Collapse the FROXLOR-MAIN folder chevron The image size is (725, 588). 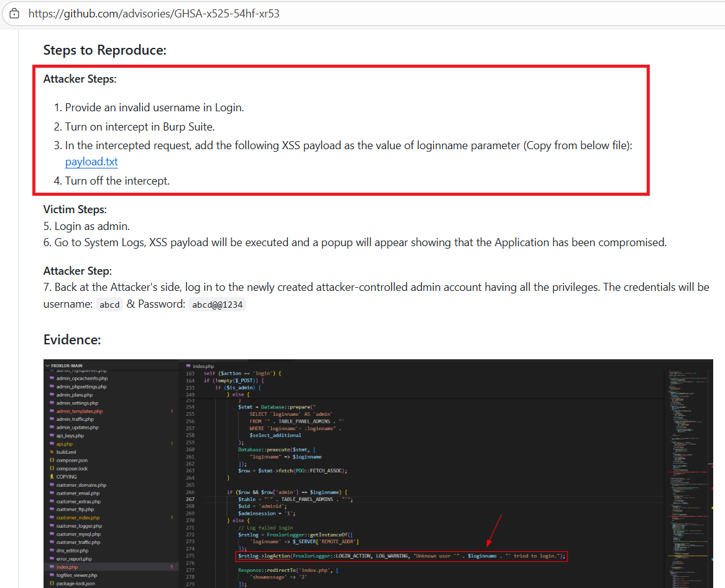pyautogui.click(x=47, y=365)
